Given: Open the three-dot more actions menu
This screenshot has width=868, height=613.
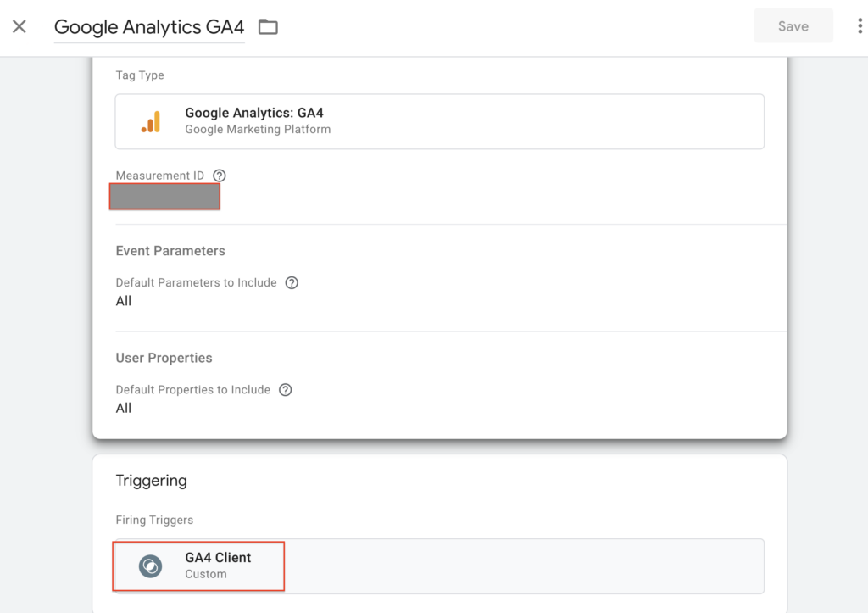Looking at the screenshot, I should click(860, 26).
